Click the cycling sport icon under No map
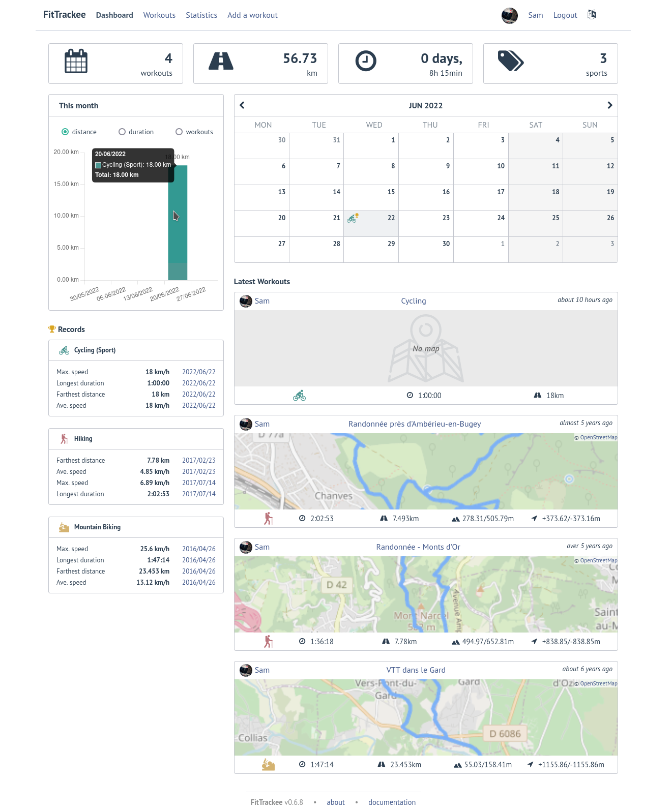The image size is (672, 811). point(300,396)
